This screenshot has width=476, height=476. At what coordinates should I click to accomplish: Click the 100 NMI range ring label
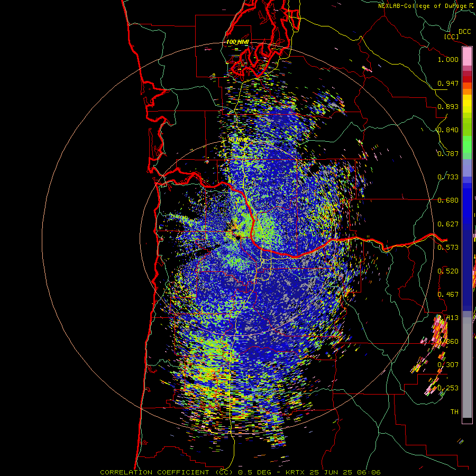coord(237,42)
